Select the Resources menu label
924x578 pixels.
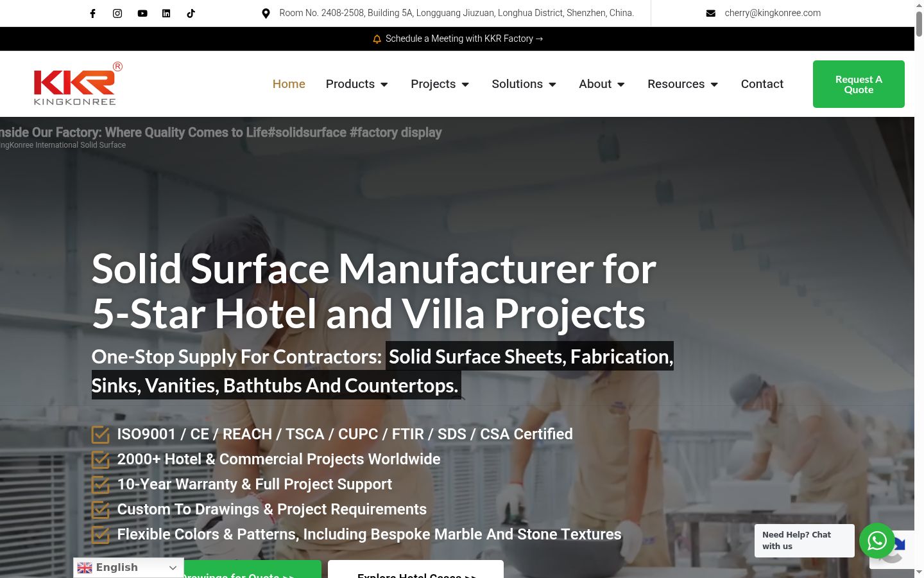(x=676, y=84)
